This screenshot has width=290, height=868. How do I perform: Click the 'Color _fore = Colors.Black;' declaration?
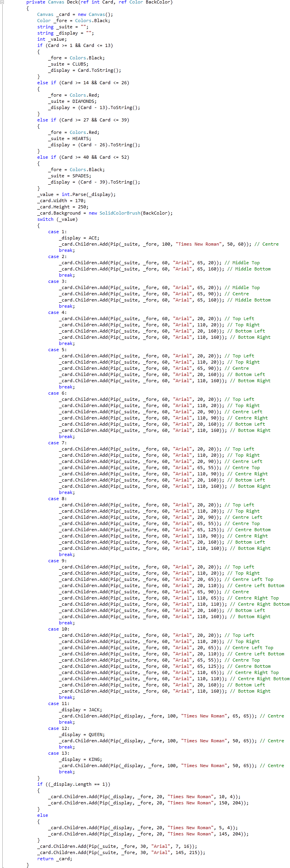pyautogui.click(x=74, y=21)
